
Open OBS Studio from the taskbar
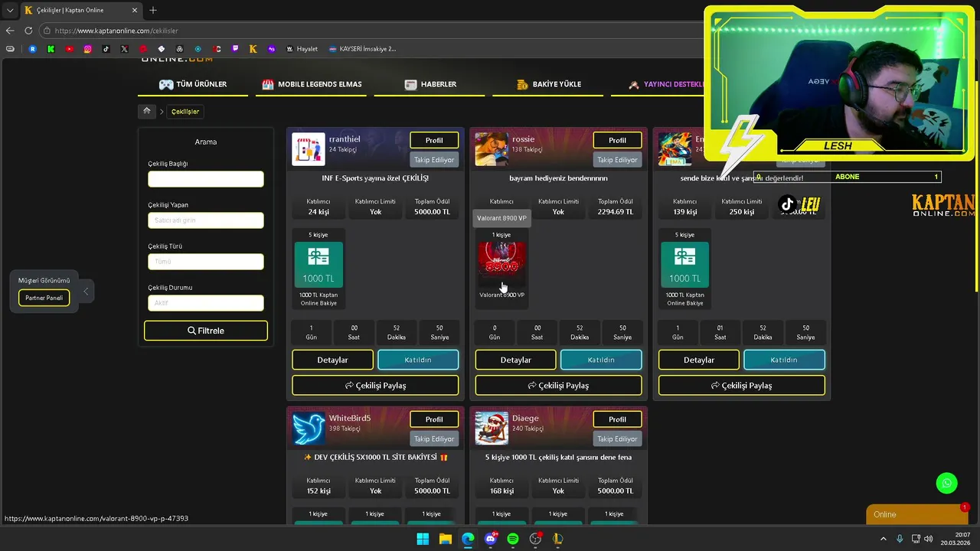pyautogui.click(x=535, y=539)
